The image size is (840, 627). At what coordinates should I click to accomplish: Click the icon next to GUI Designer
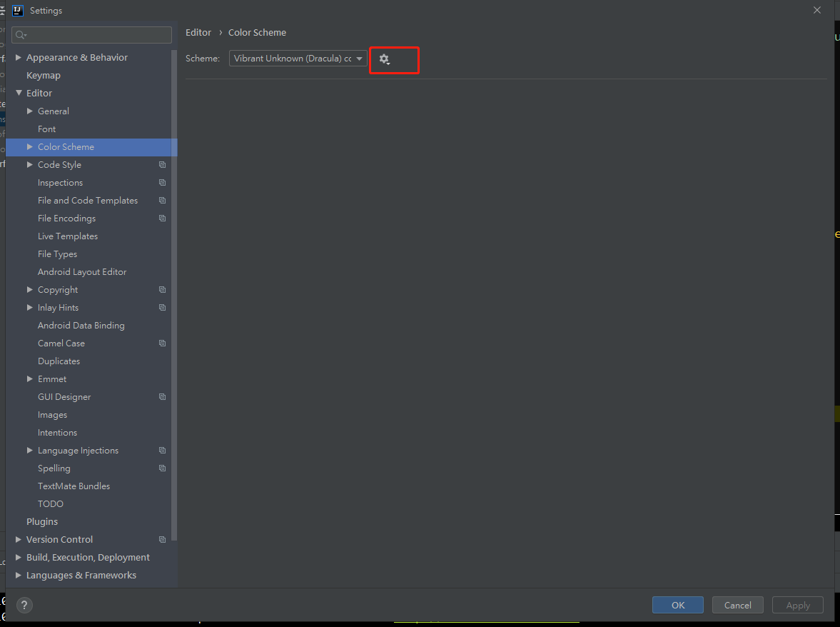point(163,396)
